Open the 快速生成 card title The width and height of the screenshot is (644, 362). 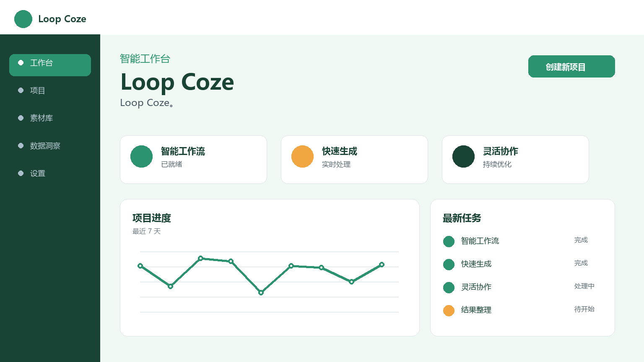340,151
